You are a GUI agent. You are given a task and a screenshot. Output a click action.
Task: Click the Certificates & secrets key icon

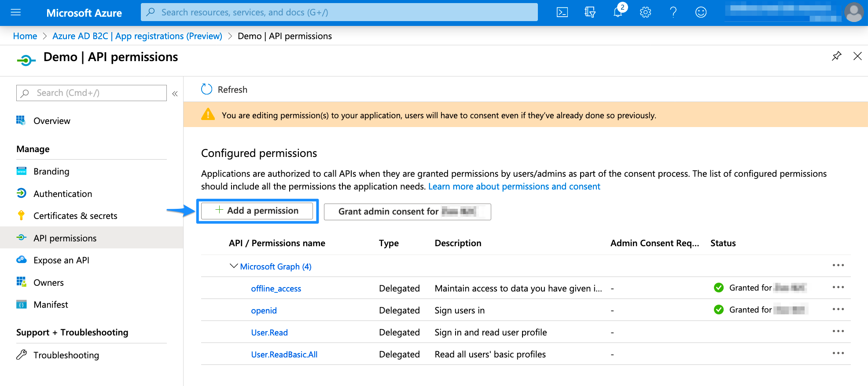pyautogui.click(x=21, y=215)
